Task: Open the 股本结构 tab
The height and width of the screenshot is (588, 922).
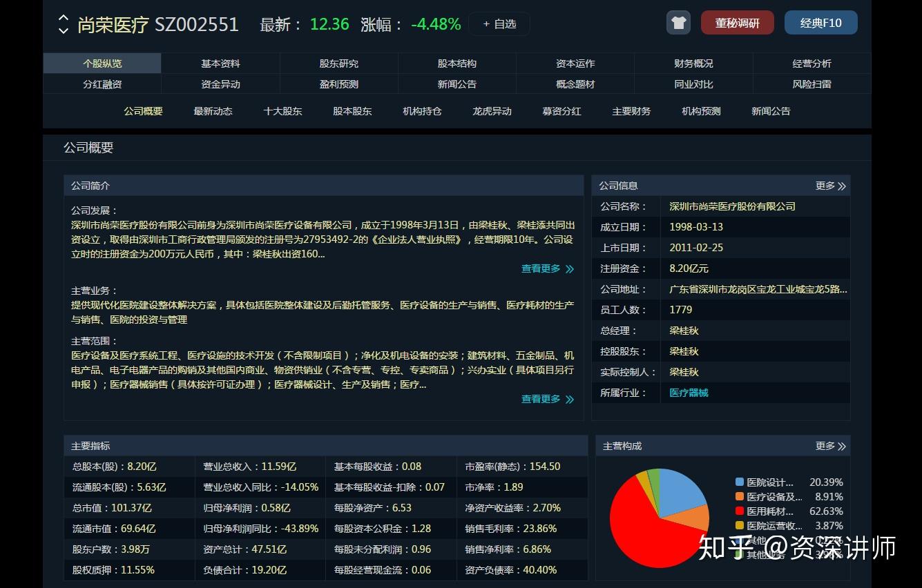Action: point(457,63)
